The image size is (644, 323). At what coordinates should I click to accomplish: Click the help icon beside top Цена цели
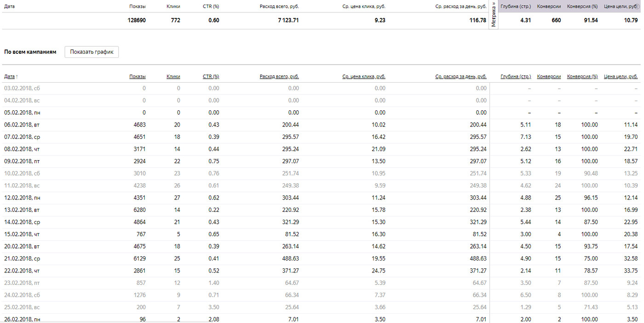pos(637,7)
